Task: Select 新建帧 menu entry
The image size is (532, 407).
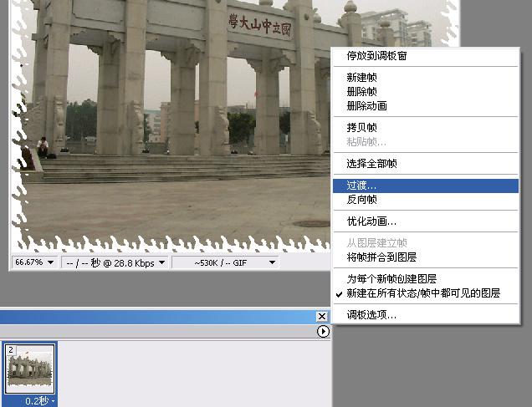Action: (x=426, y=78)
